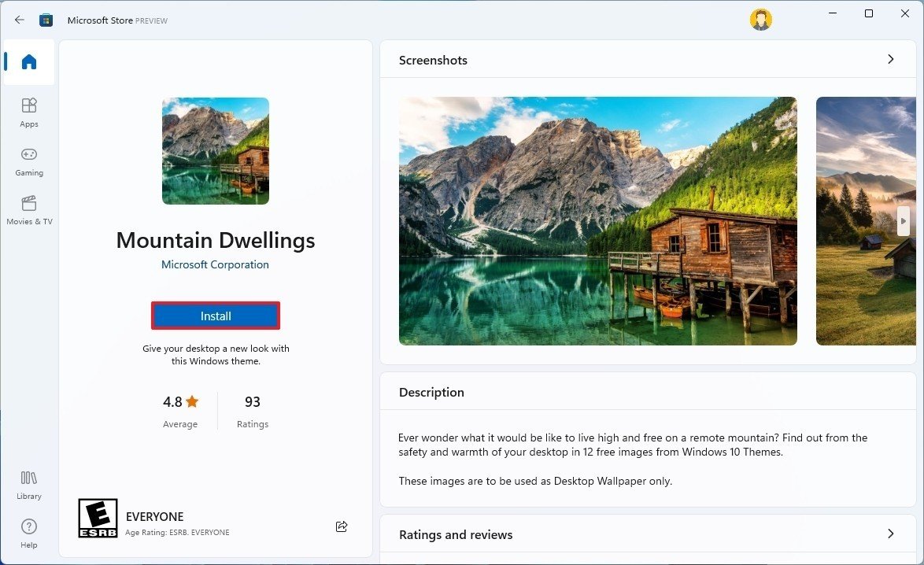Open the main lake cabin screenshot

pos(597,221)
